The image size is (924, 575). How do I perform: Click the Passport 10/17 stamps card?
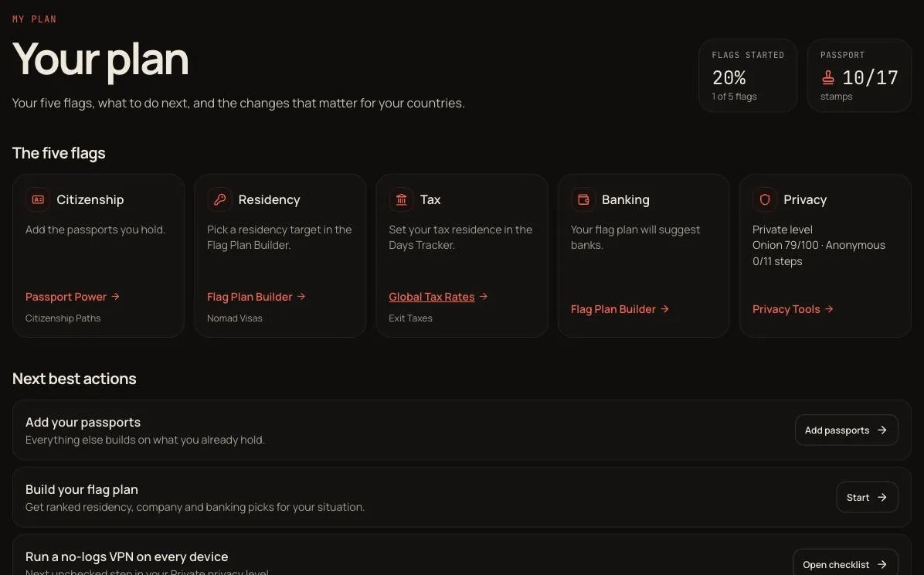(859, 76)
